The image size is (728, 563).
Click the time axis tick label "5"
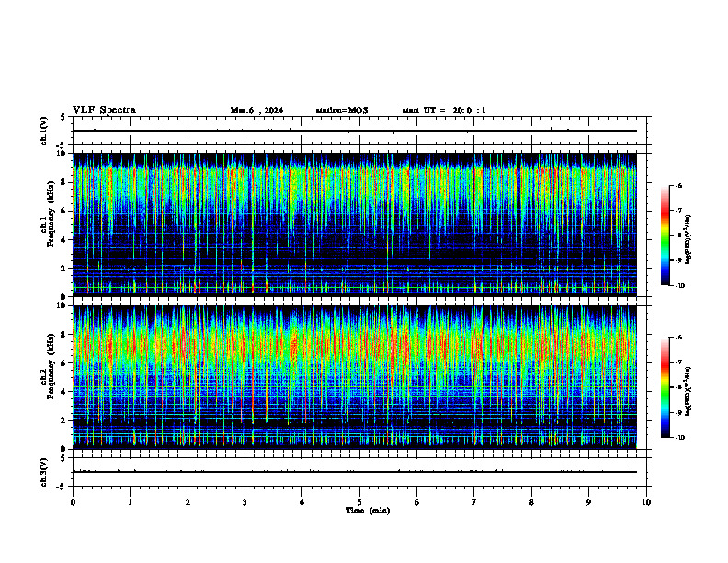(x=359, y=502)
